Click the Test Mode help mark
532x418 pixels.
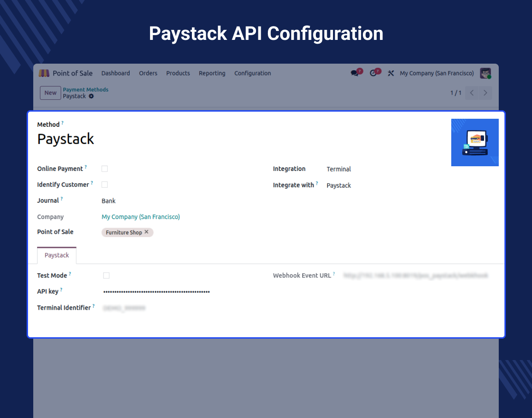click(x=70, y=274)
